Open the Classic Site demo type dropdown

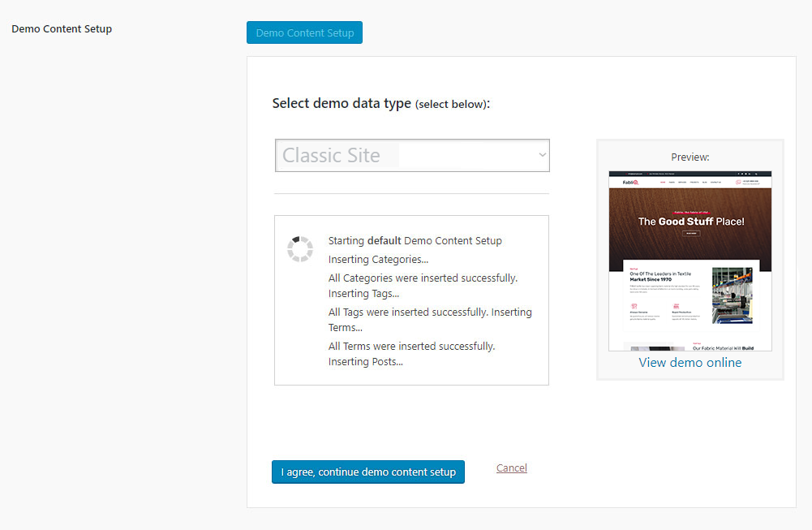(411, 156)
